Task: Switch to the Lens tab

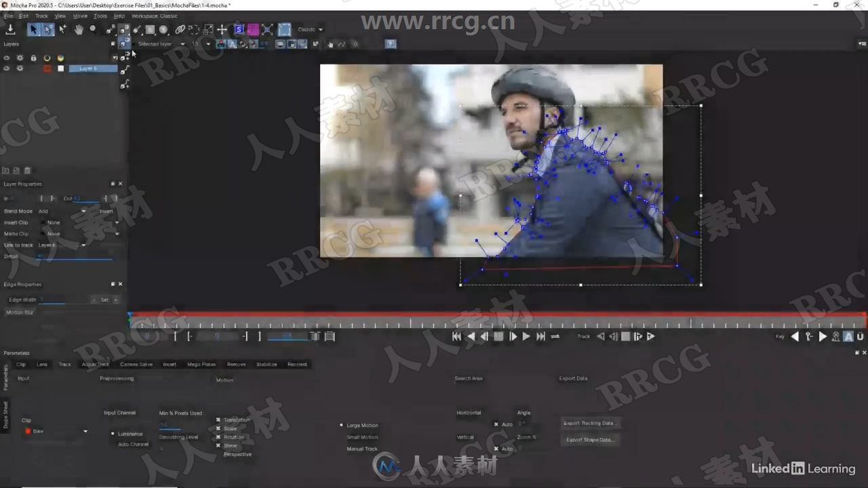Action: coord(42,365)
